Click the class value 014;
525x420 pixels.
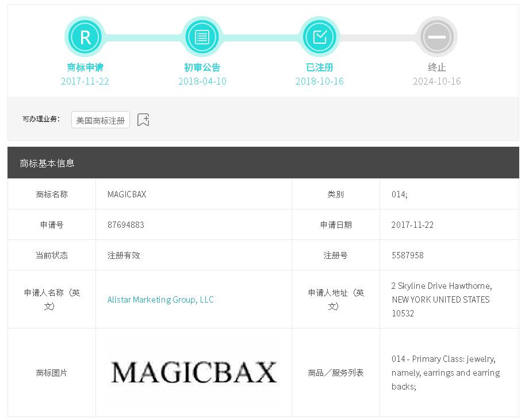(x=399, y=194)
